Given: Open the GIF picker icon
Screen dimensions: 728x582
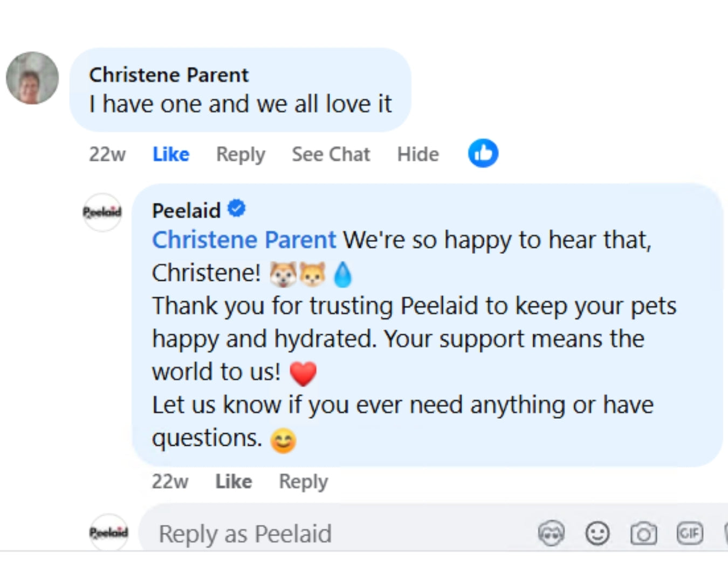Looking at the screenshot, I should pos(690,533).
